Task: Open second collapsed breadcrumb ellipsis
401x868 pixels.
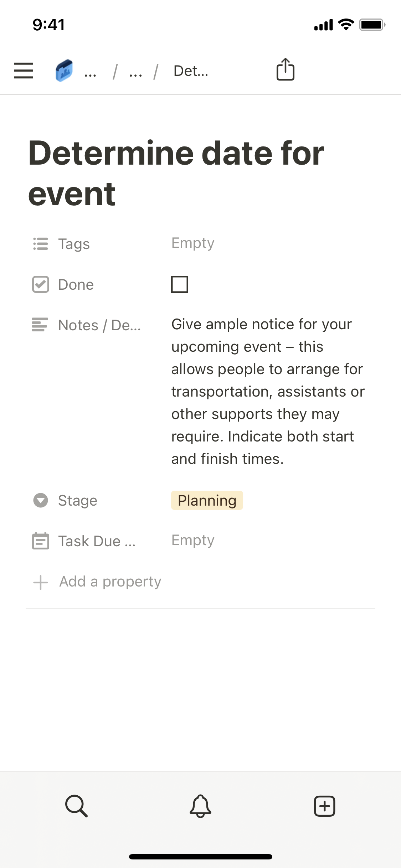Action: [135, 73]
